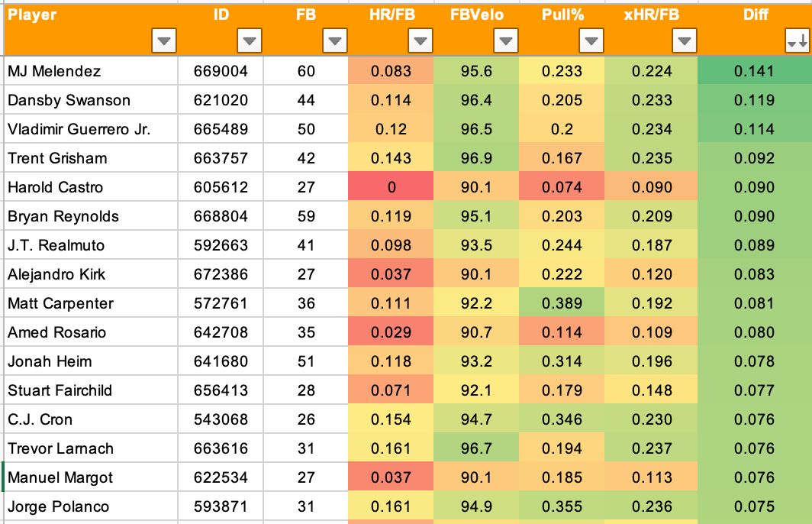The height and width of the screenshot is (524, 812).
Task: Select the Alejandro Kirk player cell
Action: click(x=91, y=273)
